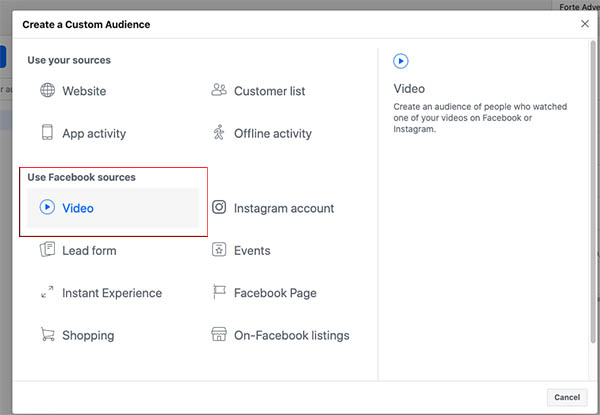Click the Lead form icon

47,249
